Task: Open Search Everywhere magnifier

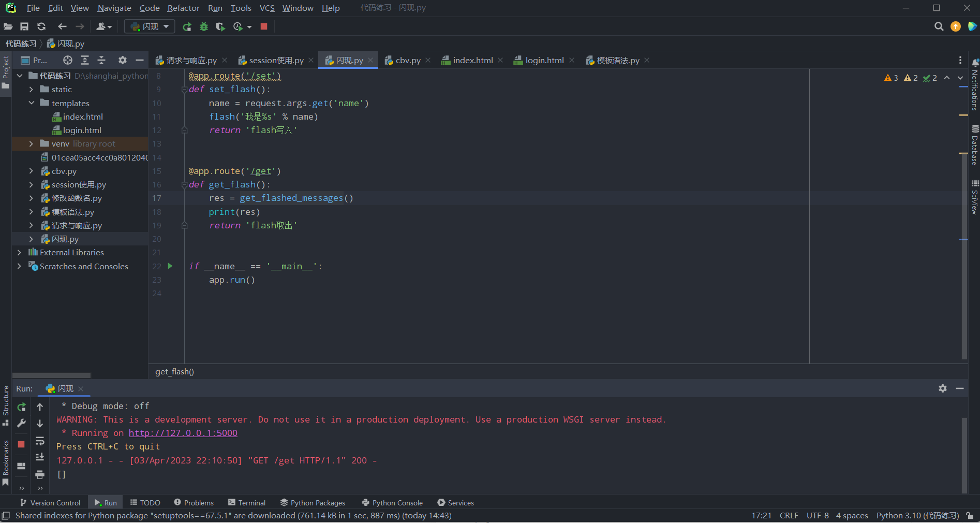Action: point(939,26)
